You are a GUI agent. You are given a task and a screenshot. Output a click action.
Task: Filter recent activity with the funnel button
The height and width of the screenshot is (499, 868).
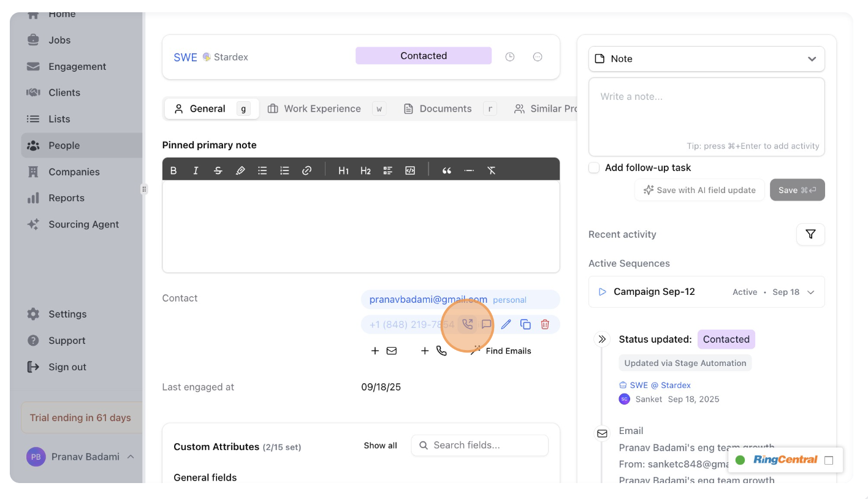pos(810,234)
